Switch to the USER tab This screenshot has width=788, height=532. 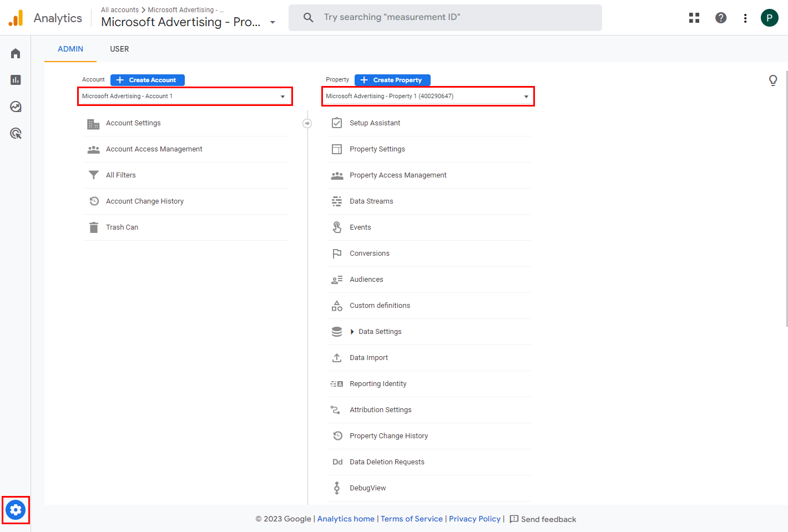click(x=119, y=49)
